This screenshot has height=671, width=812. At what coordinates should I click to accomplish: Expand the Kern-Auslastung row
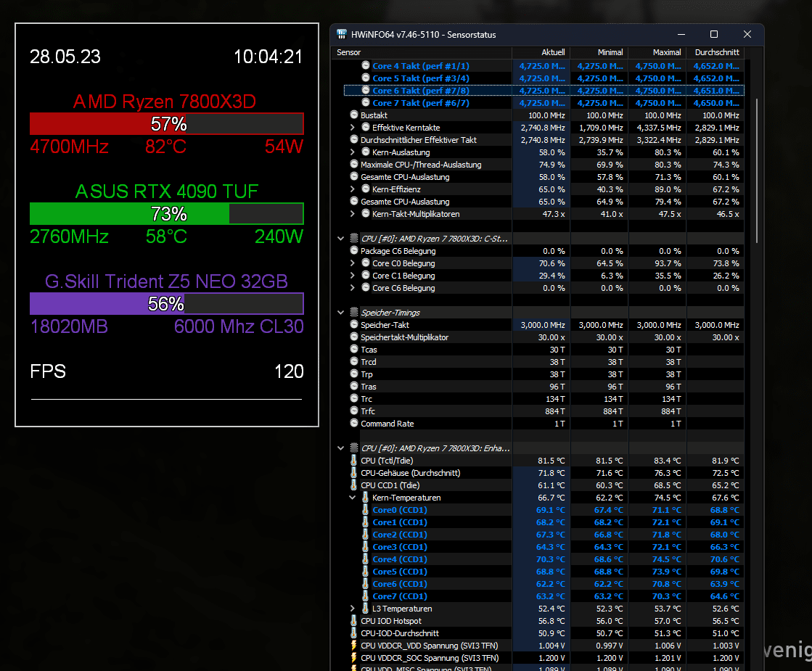[353, 152]
